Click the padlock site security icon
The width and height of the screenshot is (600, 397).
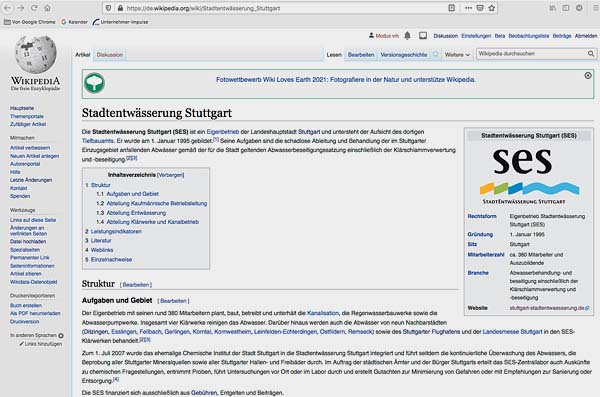pos(120,8)
